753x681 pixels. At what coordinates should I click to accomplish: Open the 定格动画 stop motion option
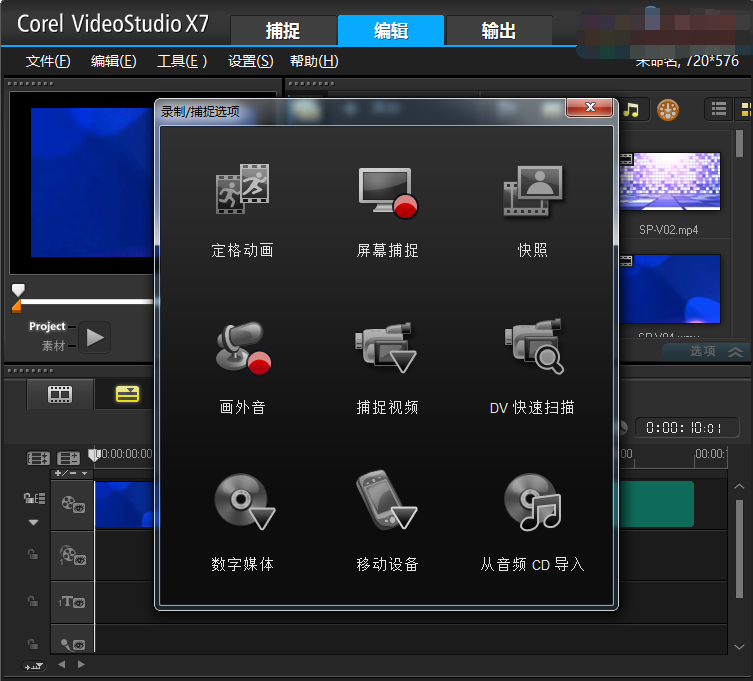pos(242,191)
